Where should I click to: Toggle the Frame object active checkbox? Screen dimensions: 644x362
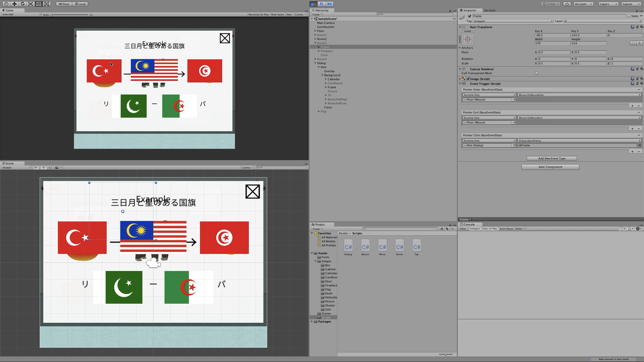tap(469, 16)
